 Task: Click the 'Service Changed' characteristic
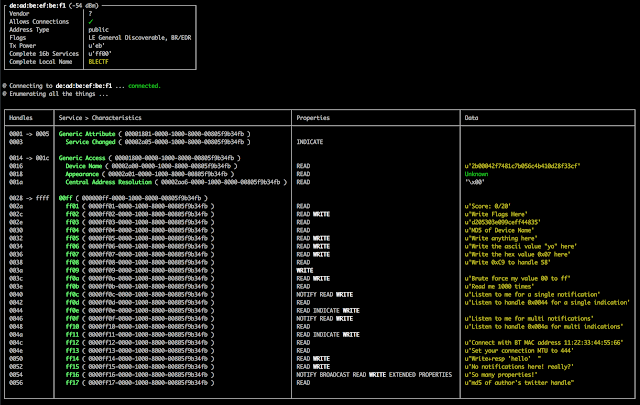(x=90, y=142)
